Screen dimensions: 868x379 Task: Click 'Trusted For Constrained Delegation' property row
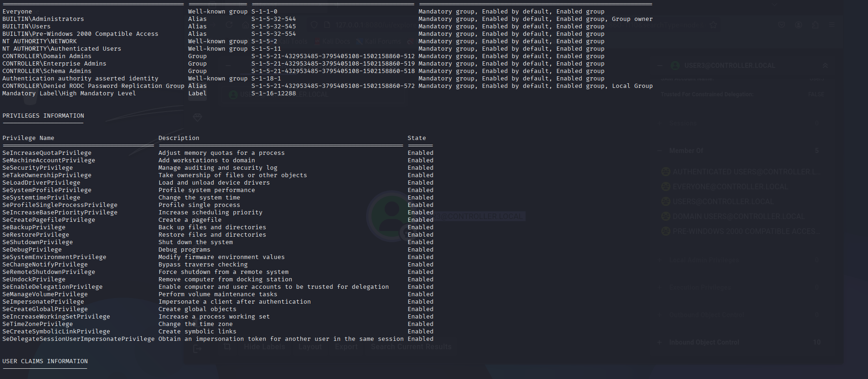click(x=742, y=94)
